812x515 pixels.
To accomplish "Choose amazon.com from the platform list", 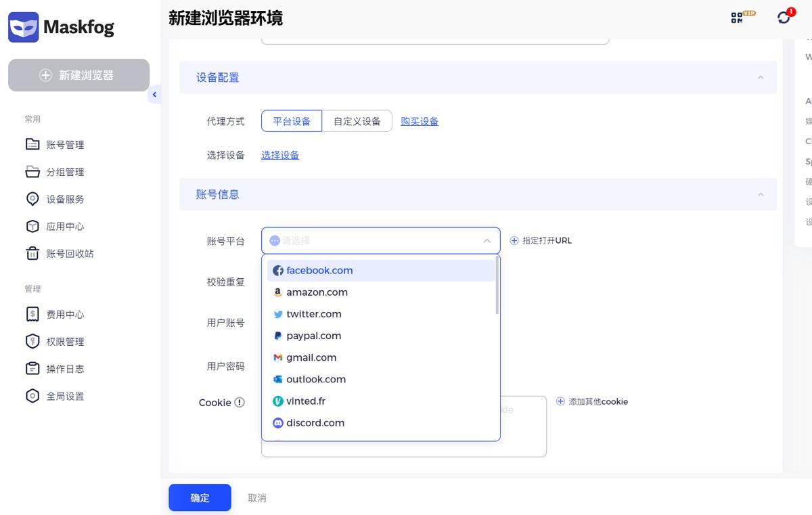I will (381, 292).
